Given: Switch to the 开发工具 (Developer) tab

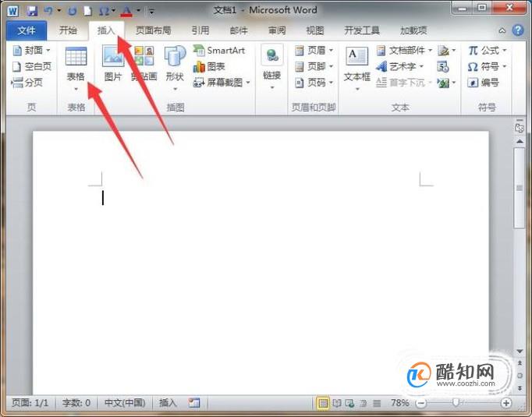Looking at the screenshot, I should pyautogui.click(x=362, y=30).
